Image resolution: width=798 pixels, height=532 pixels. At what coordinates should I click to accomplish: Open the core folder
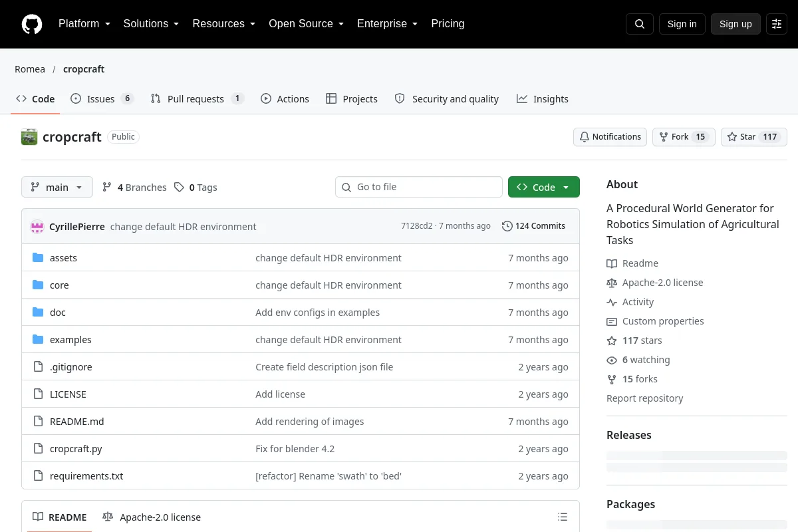click(59, 285)
